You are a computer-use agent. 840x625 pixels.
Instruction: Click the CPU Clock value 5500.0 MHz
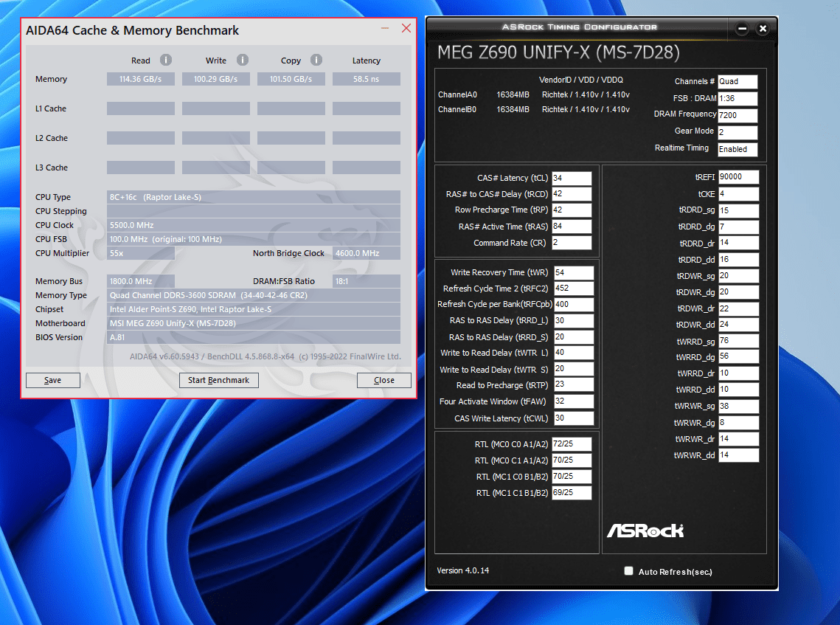(254, 225)
